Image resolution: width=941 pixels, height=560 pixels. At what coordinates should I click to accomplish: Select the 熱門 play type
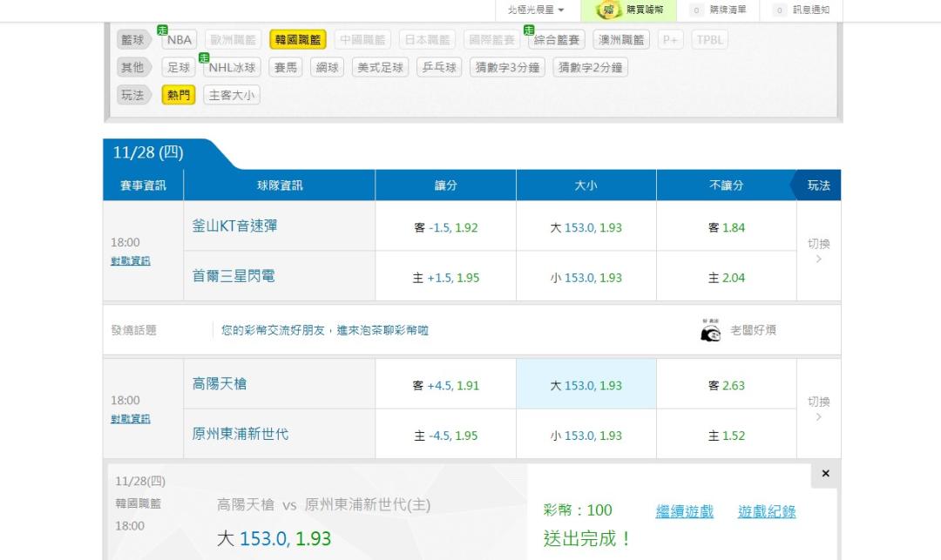[179, 95]
